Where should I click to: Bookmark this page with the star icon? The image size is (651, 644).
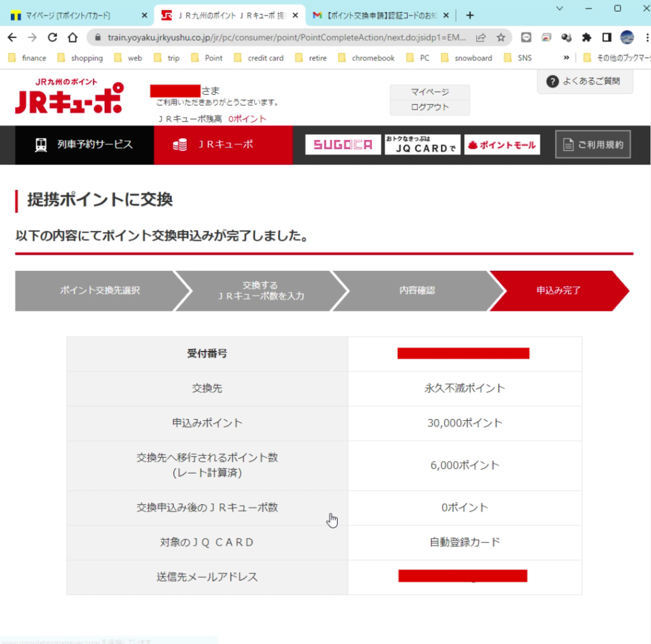(501, 38)
